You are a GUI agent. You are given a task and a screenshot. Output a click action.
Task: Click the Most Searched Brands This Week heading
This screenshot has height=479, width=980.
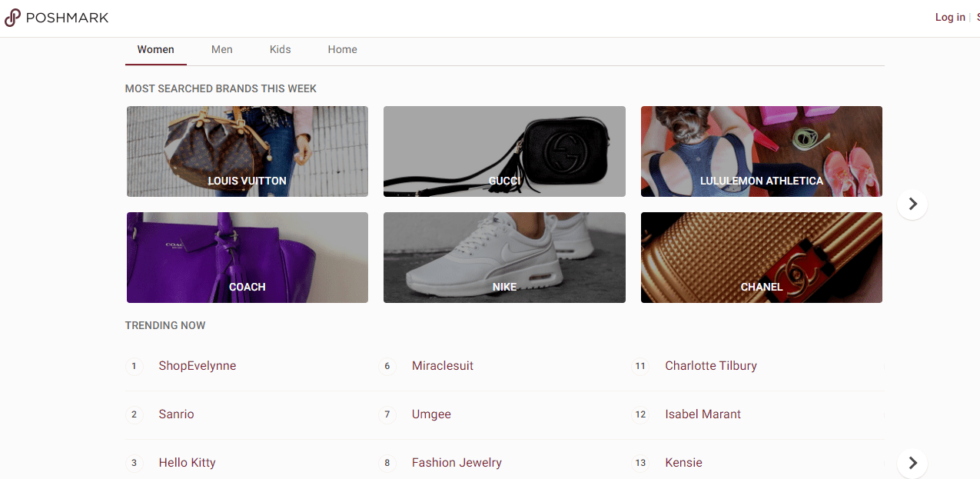point(221,88)
